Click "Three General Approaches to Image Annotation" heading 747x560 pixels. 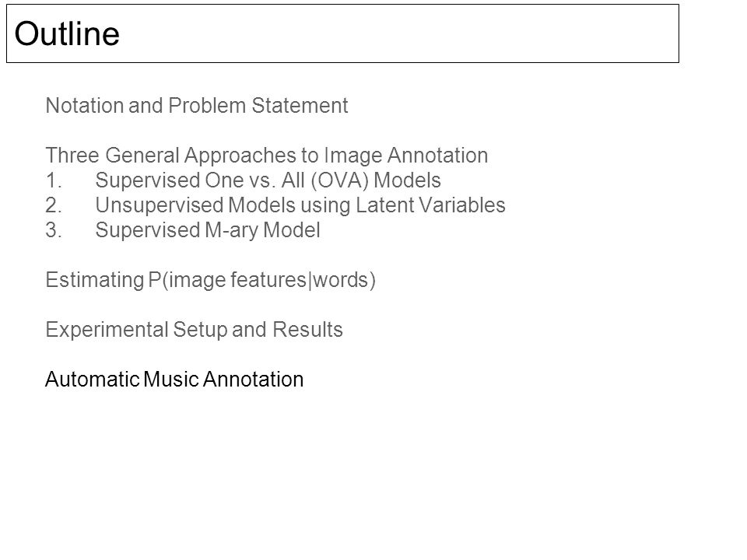(x=267, y=156)
